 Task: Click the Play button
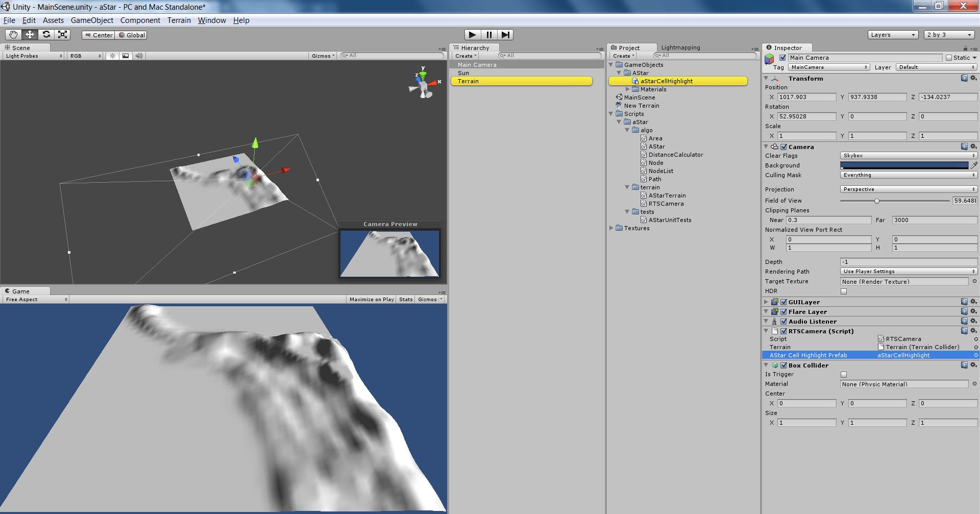click(x=473, y=35)
